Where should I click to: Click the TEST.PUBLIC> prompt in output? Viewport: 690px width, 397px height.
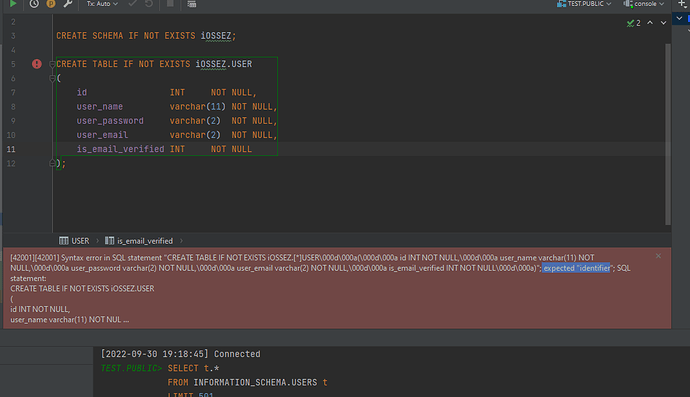click(x=132, y=368)
